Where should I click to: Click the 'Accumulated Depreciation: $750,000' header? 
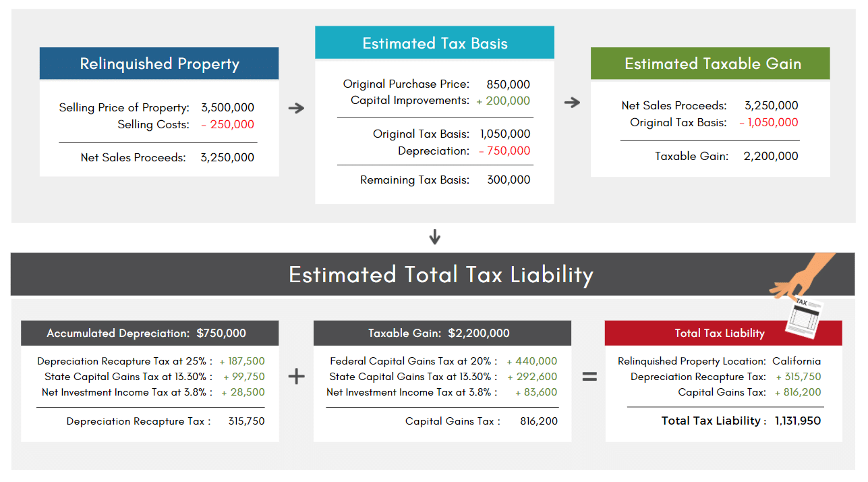(x=150, y=333)
